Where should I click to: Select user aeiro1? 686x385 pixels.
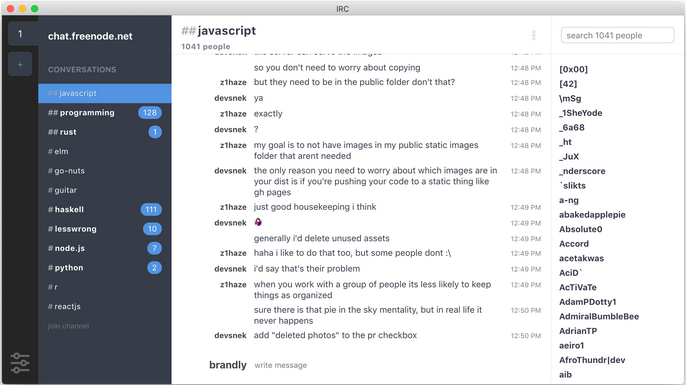point(571,346)
